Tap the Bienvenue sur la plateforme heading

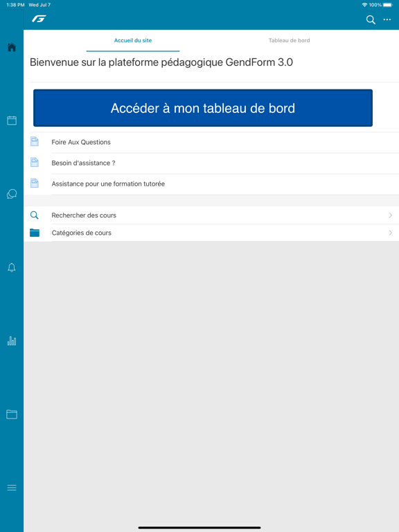coord(161,62)
